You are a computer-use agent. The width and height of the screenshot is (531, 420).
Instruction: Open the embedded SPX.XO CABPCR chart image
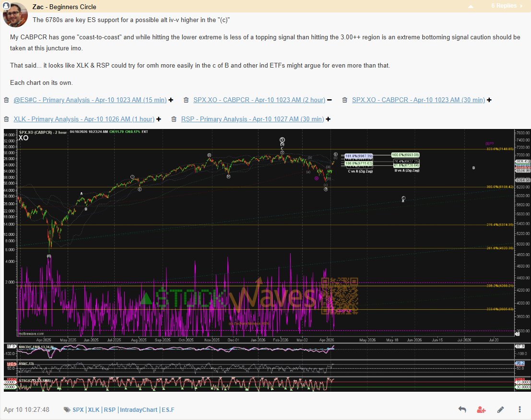click(267, 260)
